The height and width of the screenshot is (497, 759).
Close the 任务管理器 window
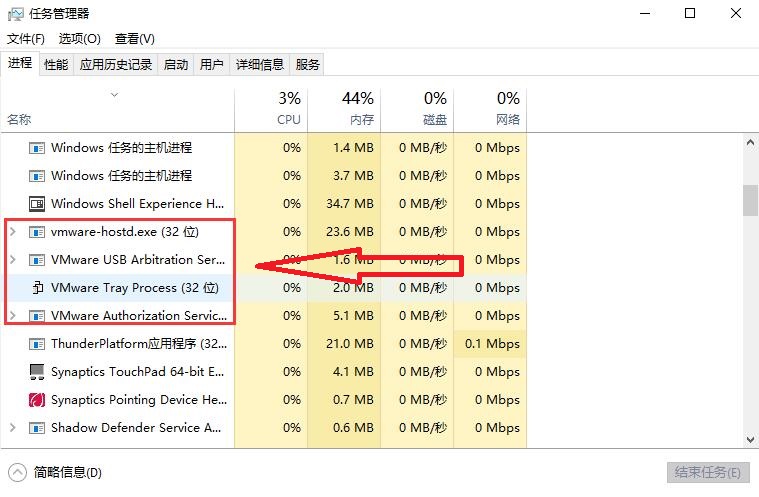736,14
